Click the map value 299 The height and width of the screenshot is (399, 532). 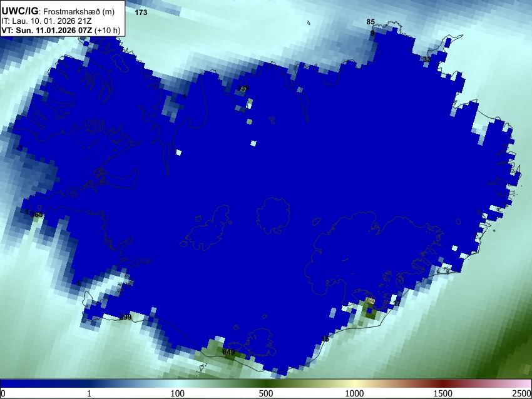click(x=125, y=317)
